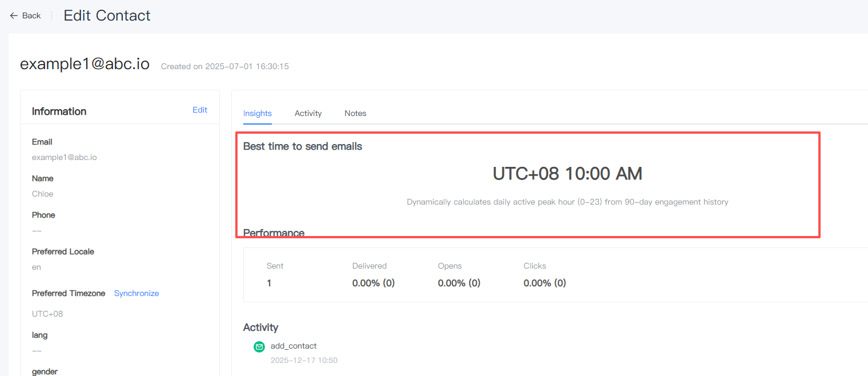This screenshot has height=376, width=868.
Task: Click the Opens 0.00% (0) statistic
Action: [x=459, y=283]
